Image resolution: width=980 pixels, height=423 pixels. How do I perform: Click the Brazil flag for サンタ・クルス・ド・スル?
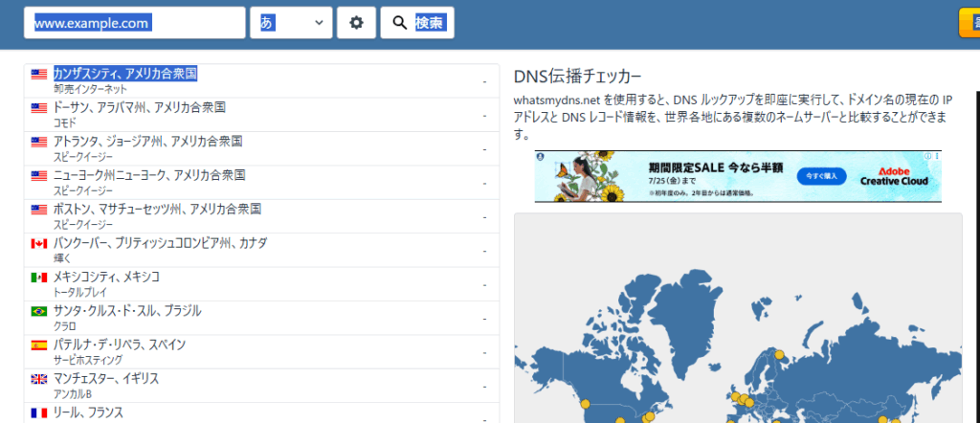click(x=39, y=312)
